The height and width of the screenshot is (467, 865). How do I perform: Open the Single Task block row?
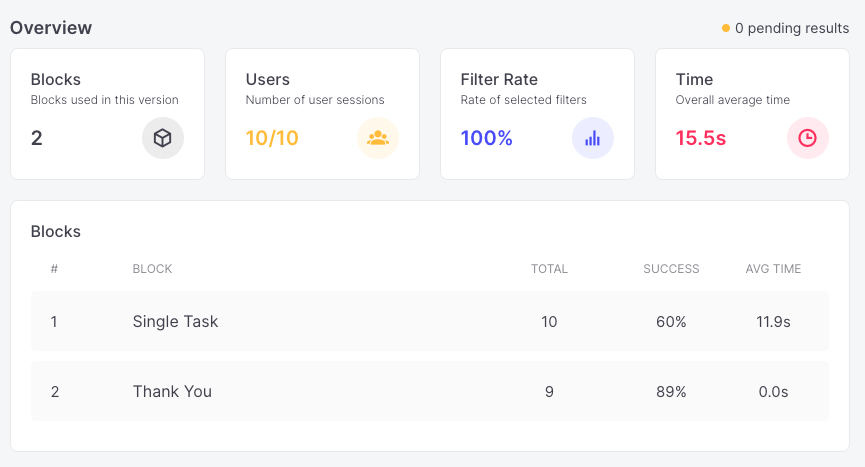(x=175, y=321)
